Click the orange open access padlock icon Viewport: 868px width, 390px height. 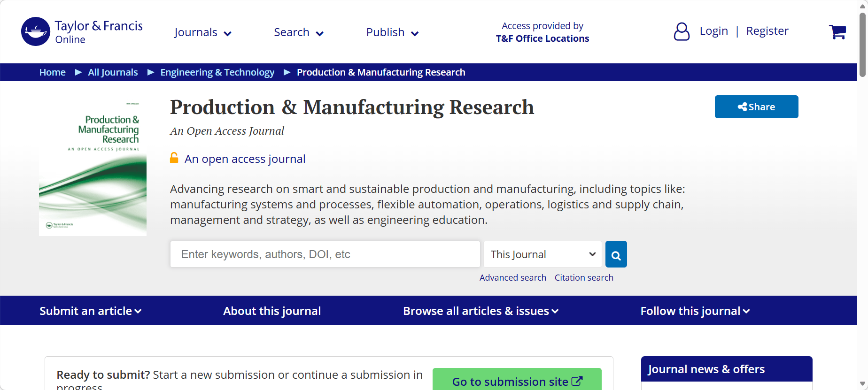click(174, 158)
